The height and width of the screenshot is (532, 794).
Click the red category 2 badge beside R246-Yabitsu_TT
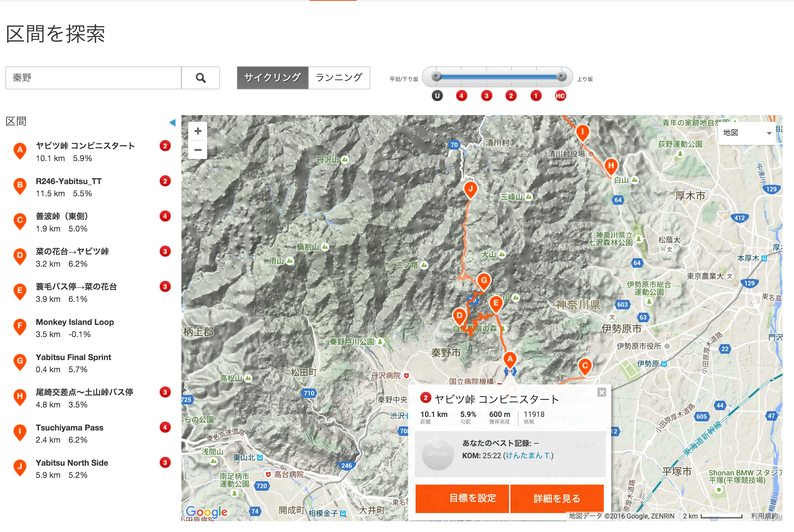[x=165, y=181]
